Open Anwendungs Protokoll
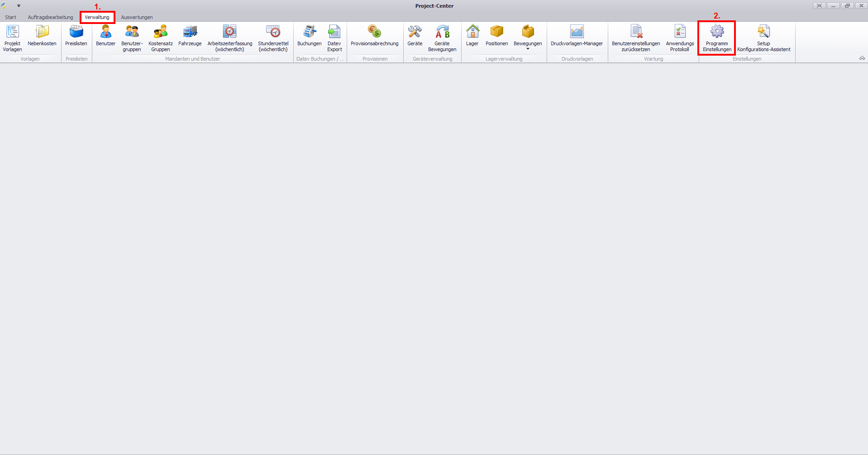 pyautogui.click(x=680, y=38)
